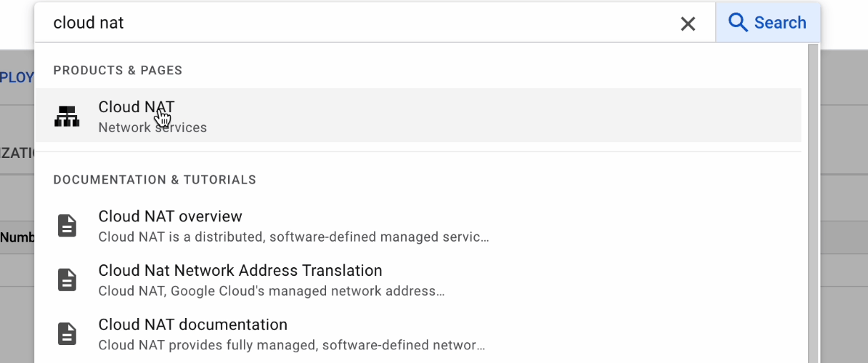Open "Cloud Nat Network Address Translation" tutorial

click(x=240, y=271)
